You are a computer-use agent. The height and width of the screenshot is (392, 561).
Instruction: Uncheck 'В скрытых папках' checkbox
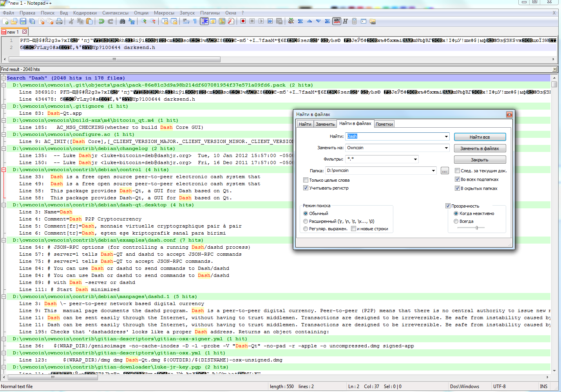pos(457,188)
